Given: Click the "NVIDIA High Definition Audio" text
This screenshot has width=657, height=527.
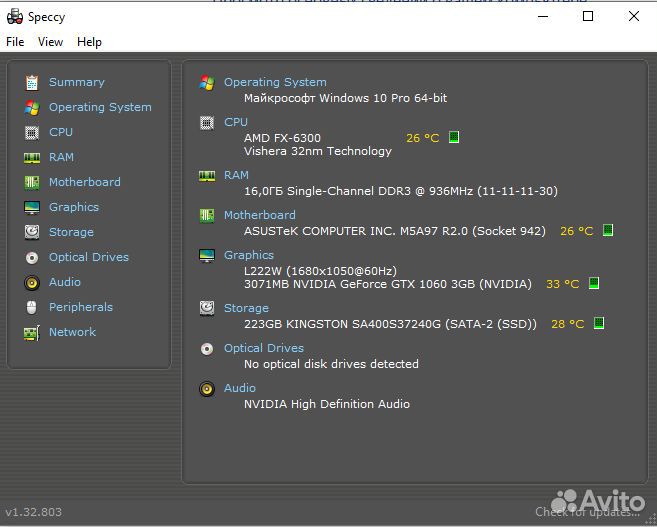Looking at the screenshot, I should [x=327, y=404].
